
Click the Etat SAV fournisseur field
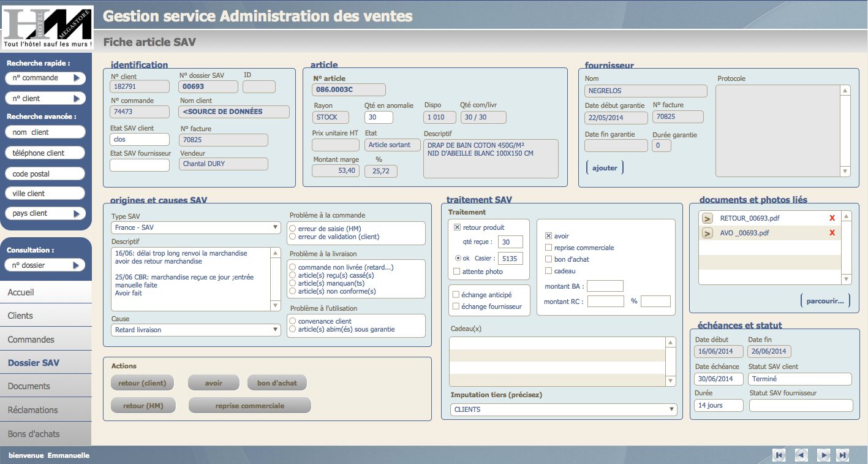click(x=140, y=165)
